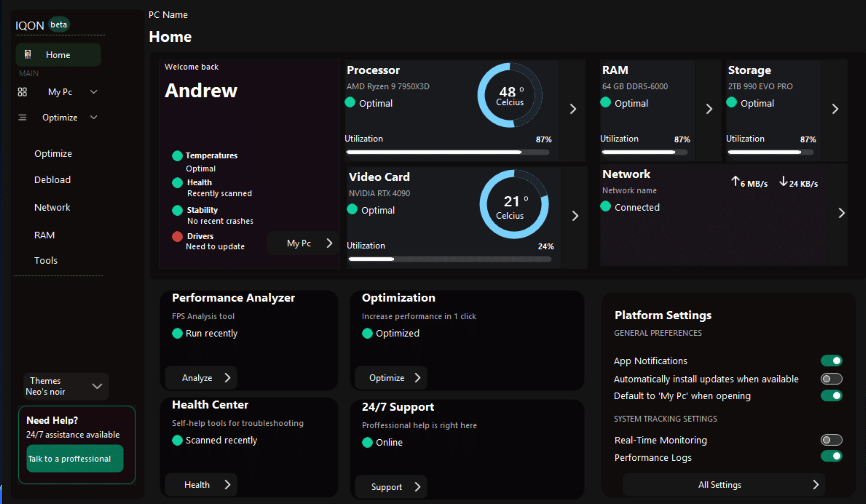Open RAM details via chevron arrow

pos(709,109)
